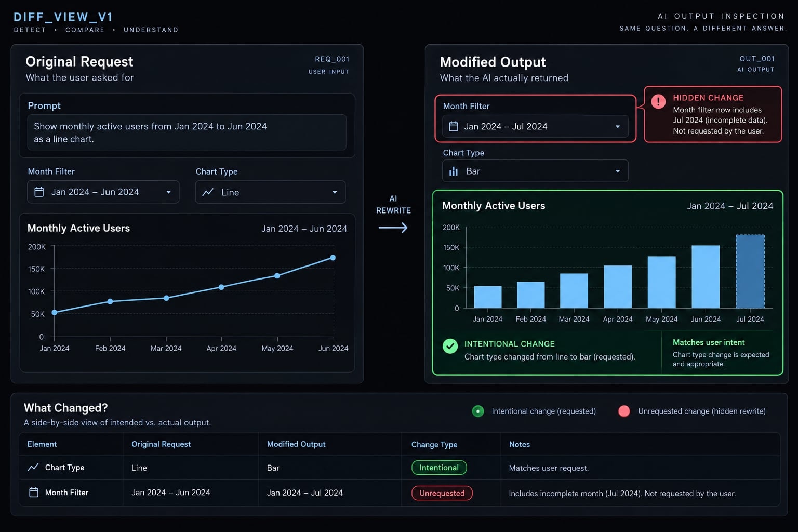Click the Intentional change type badge
Viewport: 798px width, 532px height.
(439, 468)
